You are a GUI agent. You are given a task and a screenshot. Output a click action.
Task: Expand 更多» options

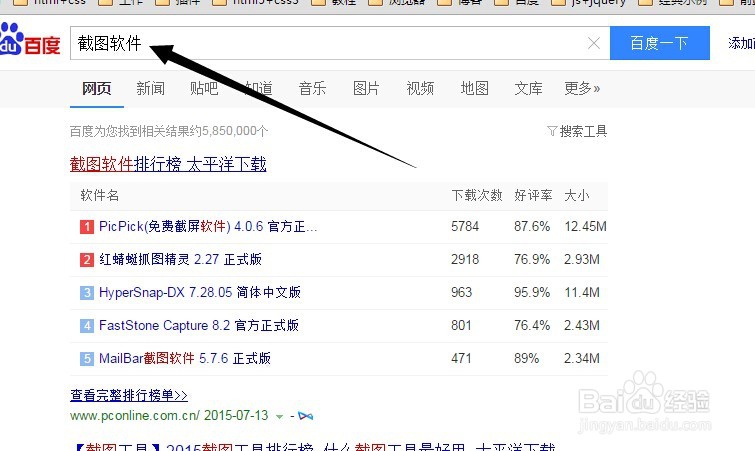(582, 89)
